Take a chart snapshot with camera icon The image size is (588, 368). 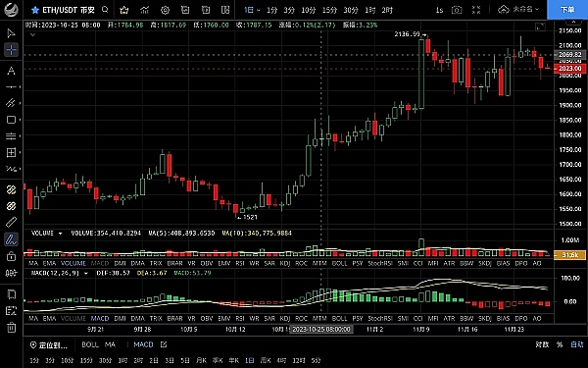point(457,10)
